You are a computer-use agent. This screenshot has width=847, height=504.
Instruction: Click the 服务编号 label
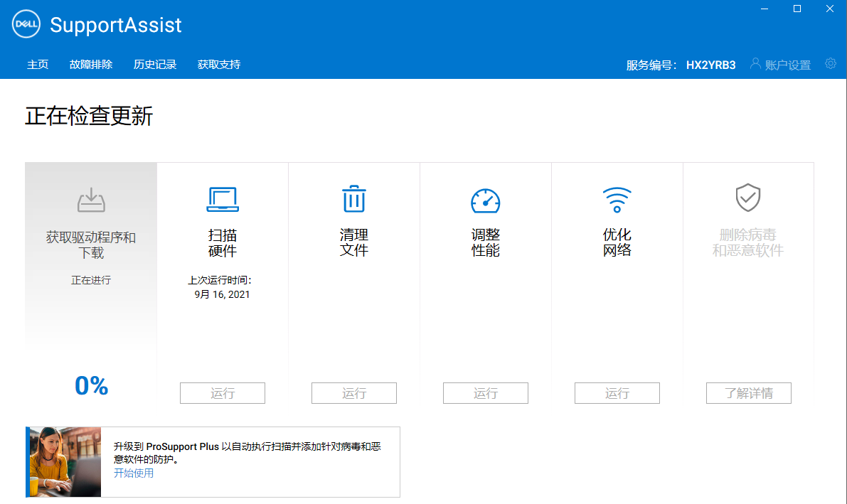[x=651, y=65]
